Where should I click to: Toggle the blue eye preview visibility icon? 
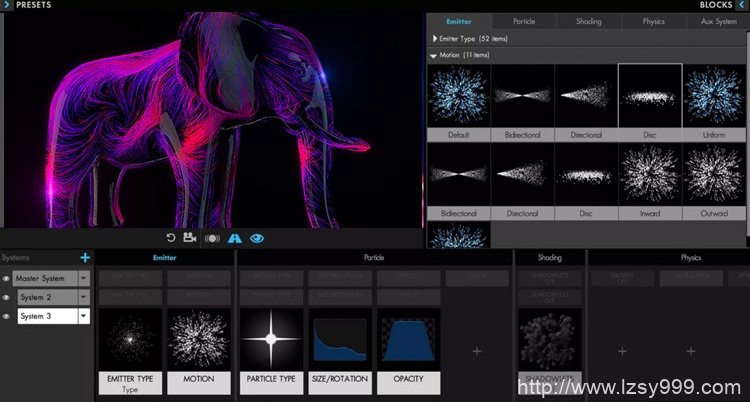point(257,238)
